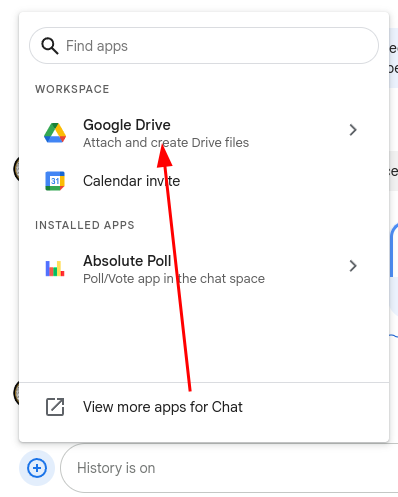Viewport: 398px width, 497px height.
Task: Click the external link open-in-new icon
Action: pos(55,407)
